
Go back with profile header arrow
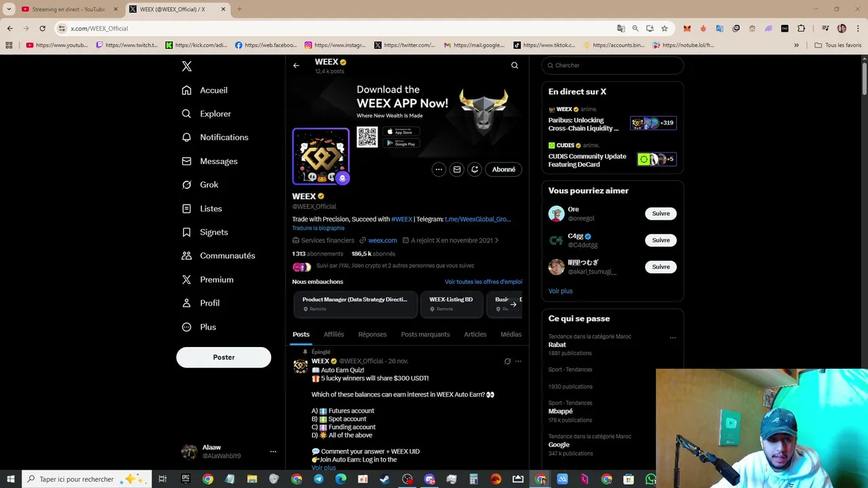296,66
